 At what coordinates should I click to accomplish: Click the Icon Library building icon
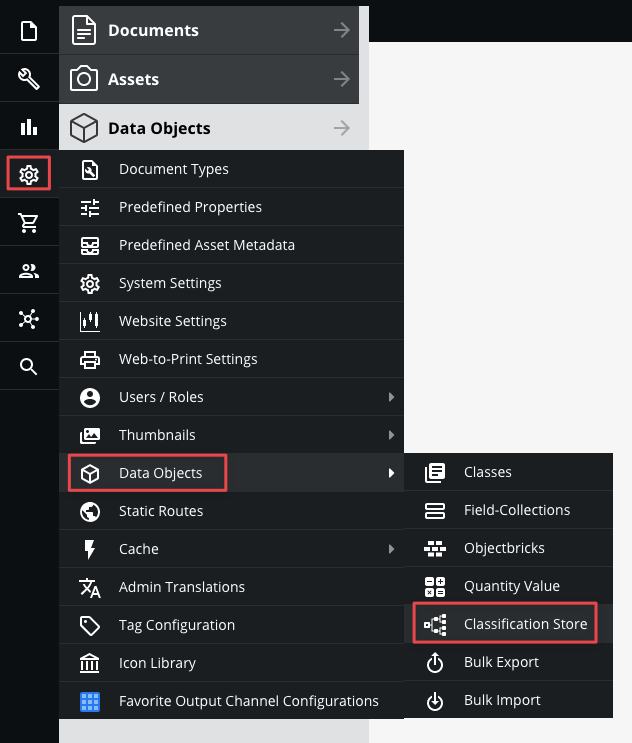click(90, 663)
